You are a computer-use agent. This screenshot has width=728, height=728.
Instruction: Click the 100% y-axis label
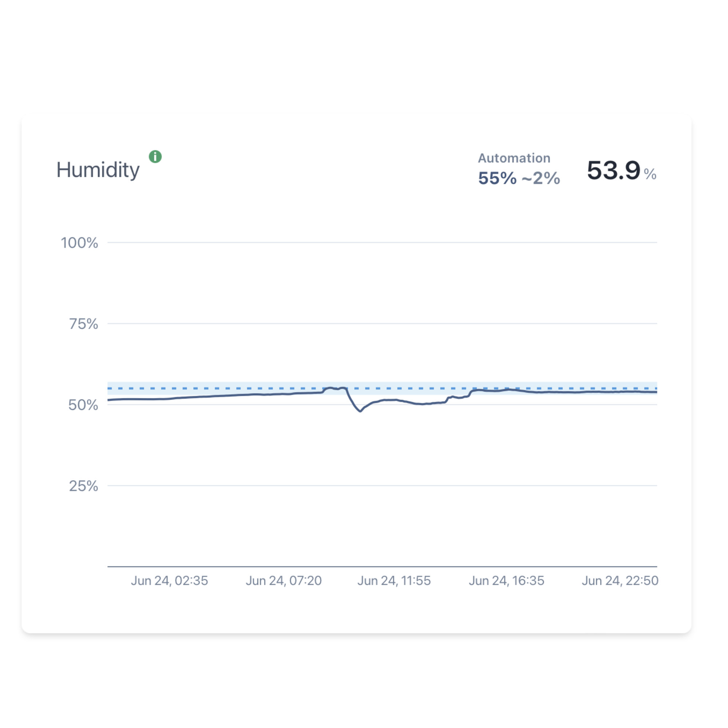point(79,243)
